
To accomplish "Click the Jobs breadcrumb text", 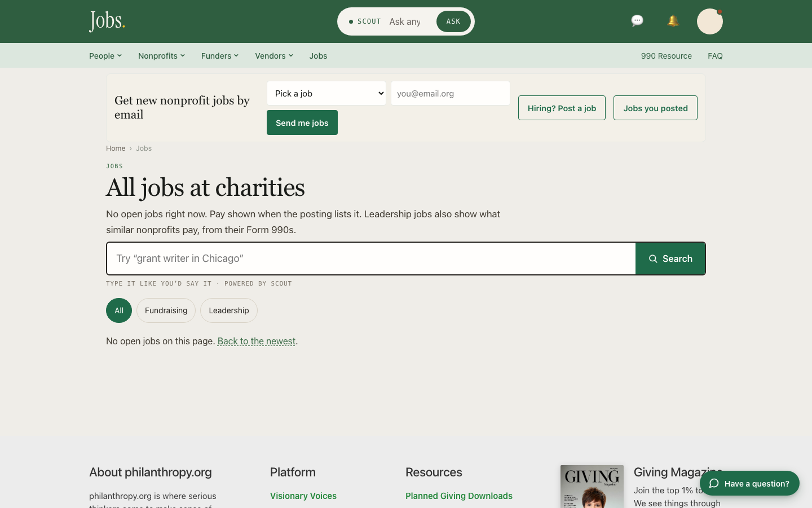I will tap(144, 148).
